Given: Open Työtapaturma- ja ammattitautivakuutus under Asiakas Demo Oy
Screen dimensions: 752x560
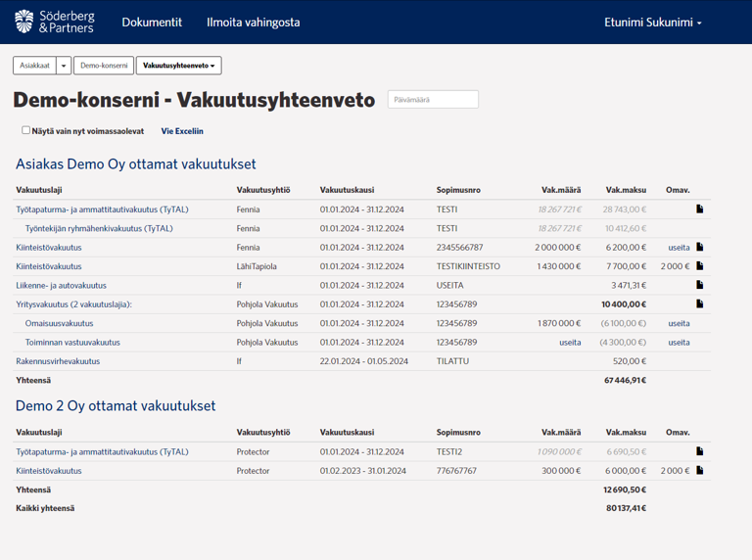Looking at the screenshot, I should tap(102, 210).
